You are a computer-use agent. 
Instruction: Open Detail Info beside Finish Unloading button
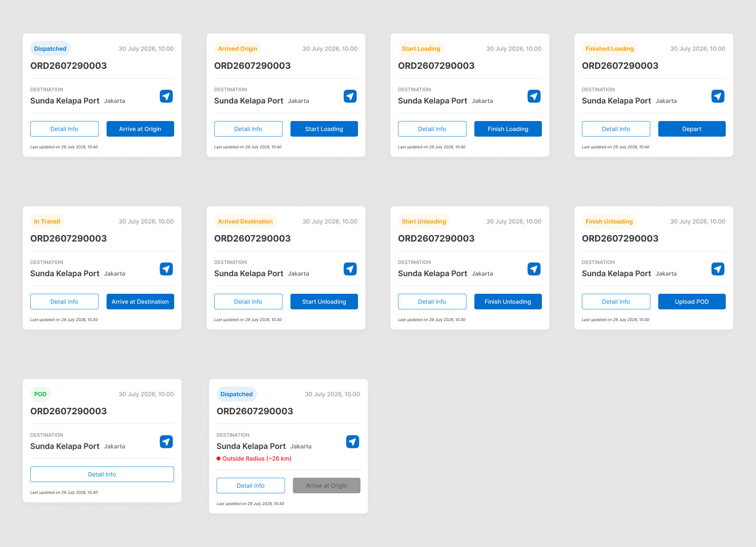(432, 302)
